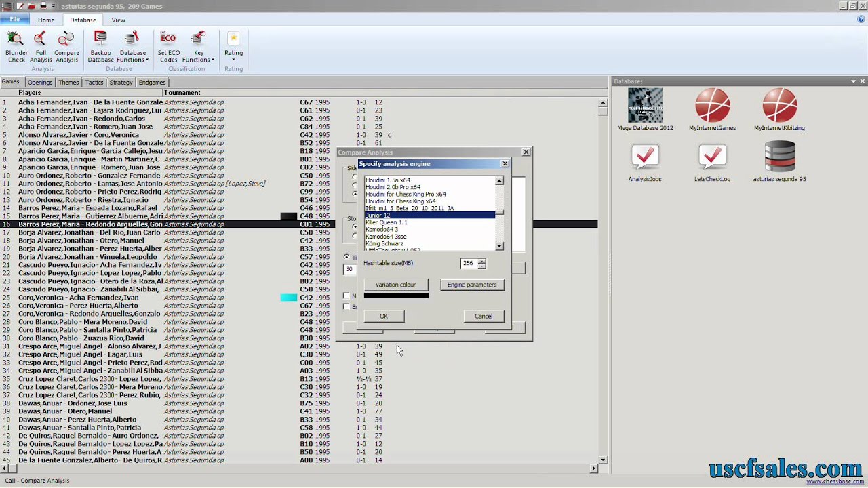Confirm engine with OK button
The image size is (868, 488).
[384, 317]
